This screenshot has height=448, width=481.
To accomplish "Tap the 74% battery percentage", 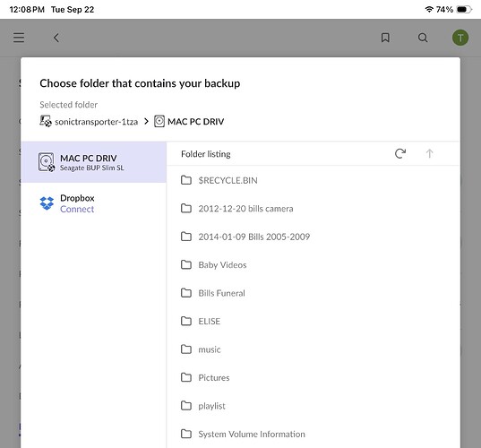I will tap(444, 10).
